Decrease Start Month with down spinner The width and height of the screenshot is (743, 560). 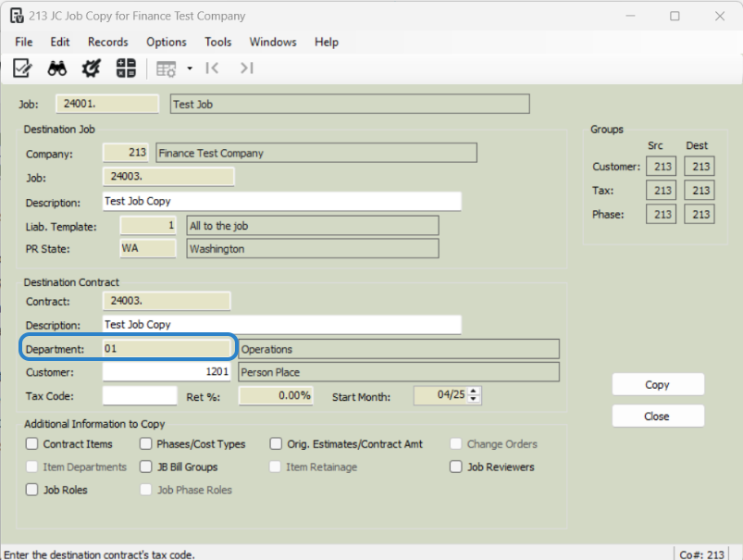474,399
